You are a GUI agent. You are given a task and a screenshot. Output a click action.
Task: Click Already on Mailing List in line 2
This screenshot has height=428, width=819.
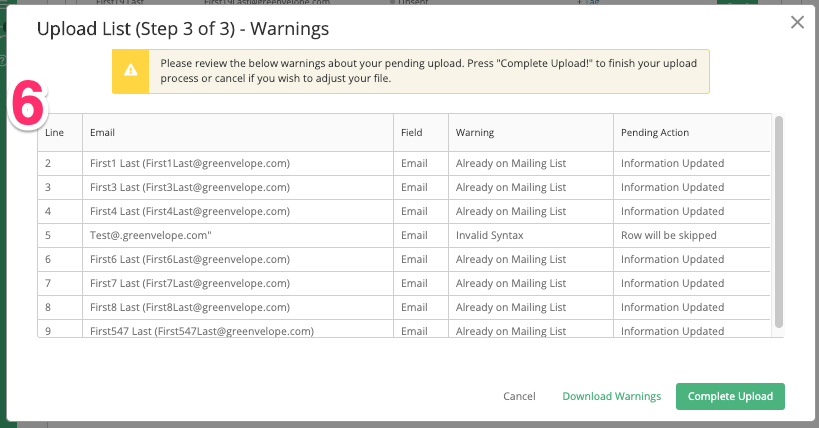coord(531,164)
